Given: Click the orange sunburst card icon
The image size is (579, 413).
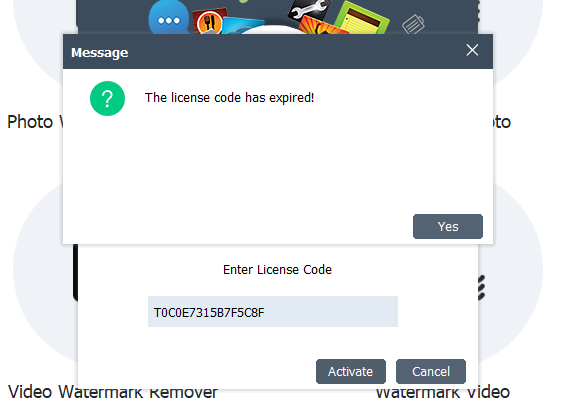Looking at the screenshot, I should point(321,27).
